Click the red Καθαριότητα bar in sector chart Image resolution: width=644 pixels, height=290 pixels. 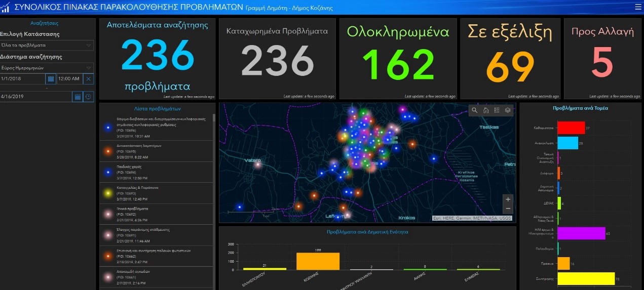(571, 128)
